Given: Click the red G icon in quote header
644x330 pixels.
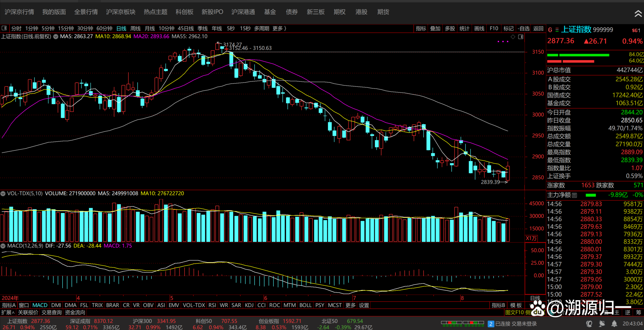Looking at the screenshot, I should pyautogui.click(x=550, y=30).
